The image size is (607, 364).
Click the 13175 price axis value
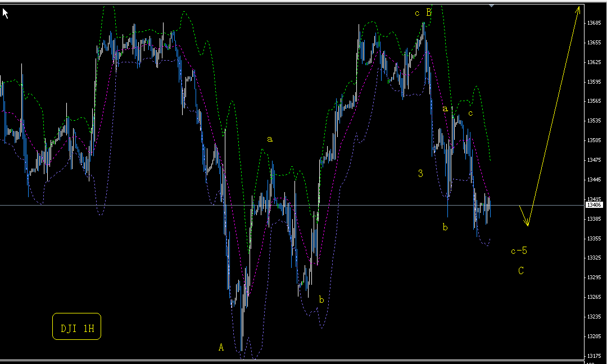point(594,356)
